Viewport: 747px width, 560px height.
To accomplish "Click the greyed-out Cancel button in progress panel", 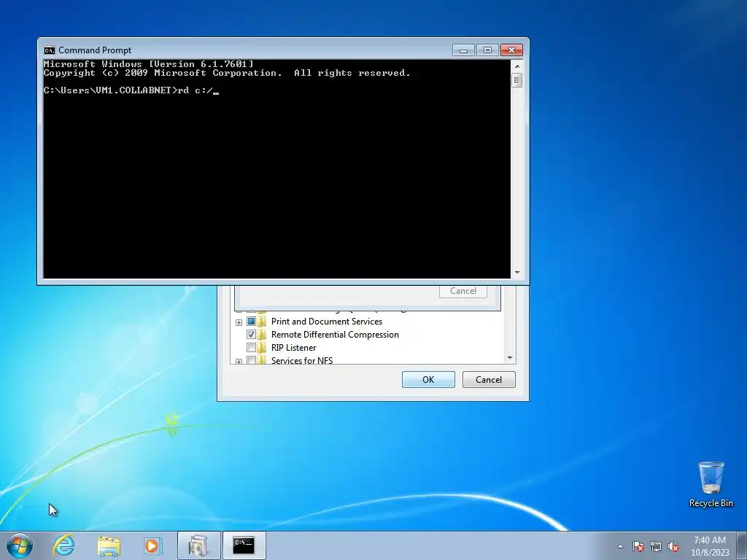I will tap(463, 291).
